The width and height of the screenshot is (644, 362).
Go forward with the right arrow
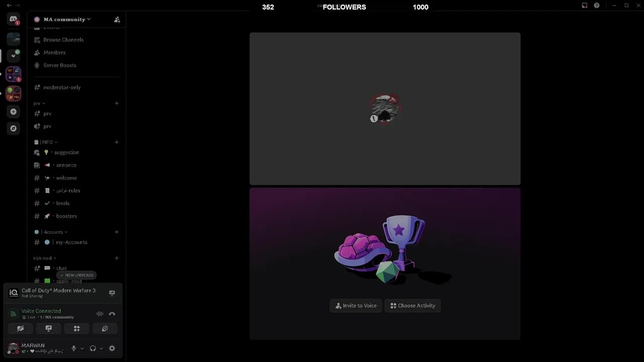click(x=18, y=5)
